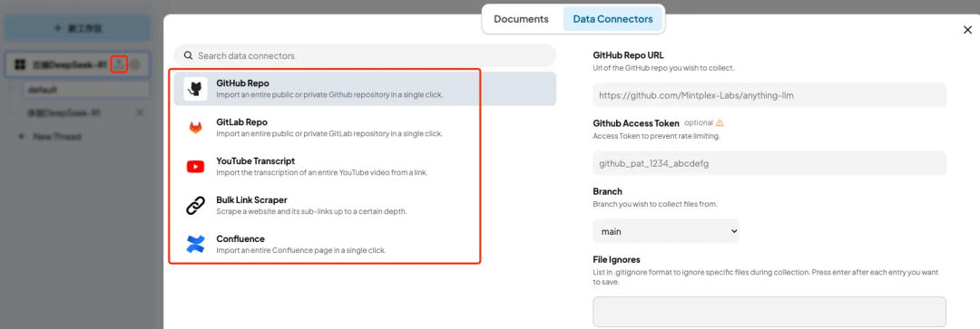Click 'Scrape a website and its sub-links' text
The height and width of the screenshot is (329, 980).
[312, 211]
